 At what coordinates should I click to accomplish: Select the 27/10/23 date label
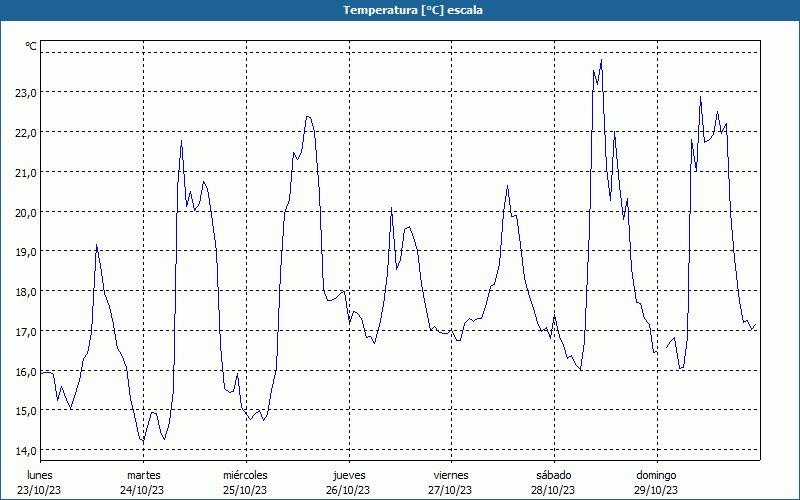pyautogui.click(x=451, y=490)
